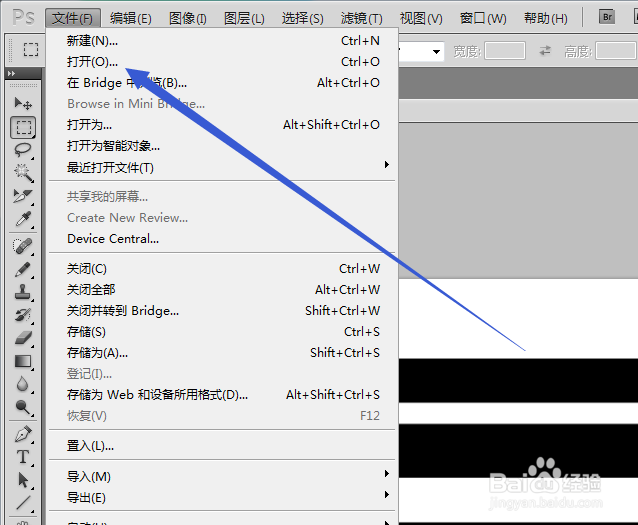Choose 关闭(C) menu entry
The image size is (638, 525).
tap(222, 269)
